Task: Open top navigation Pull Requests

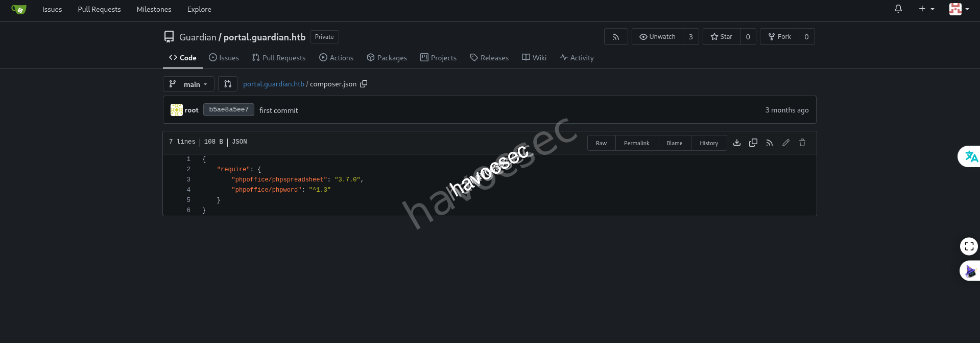Action: click(99, 9)
